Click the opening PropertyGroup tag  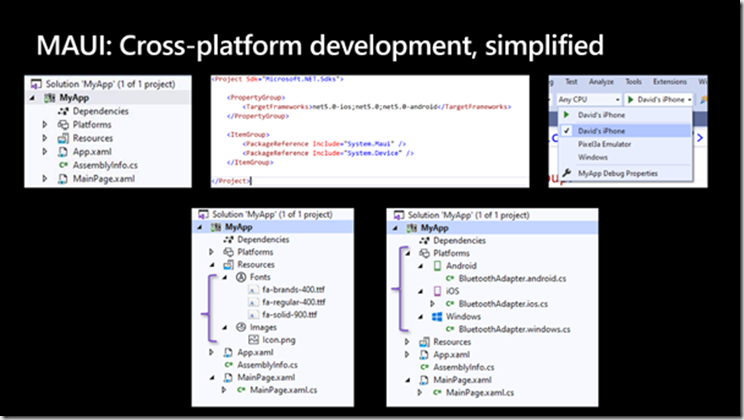pyautogui.click(x=256, y=98)
